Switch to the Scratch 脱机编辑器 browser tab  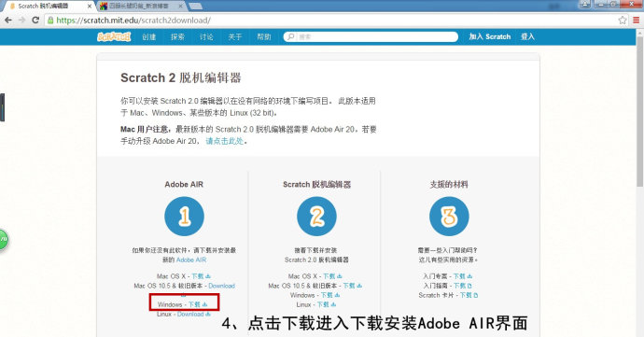coord(49,7)
